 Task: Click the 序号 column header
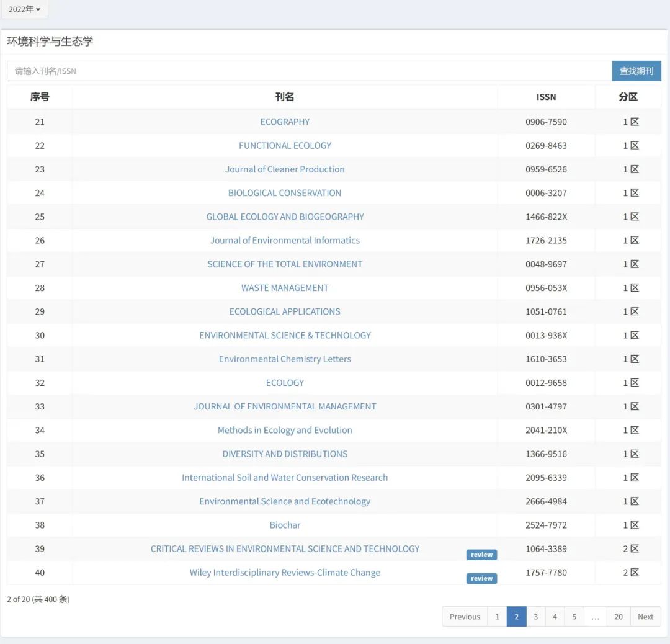40,97
